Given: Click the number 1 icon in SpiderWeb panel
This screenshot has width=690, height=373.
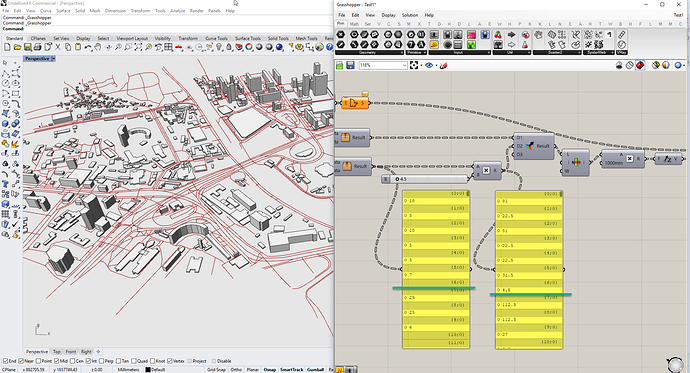Looking at the screenshot, I should [610, 35].
